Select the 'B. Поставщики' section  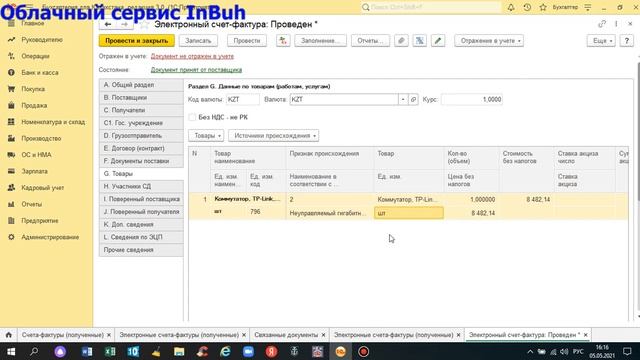coord(141,98)
